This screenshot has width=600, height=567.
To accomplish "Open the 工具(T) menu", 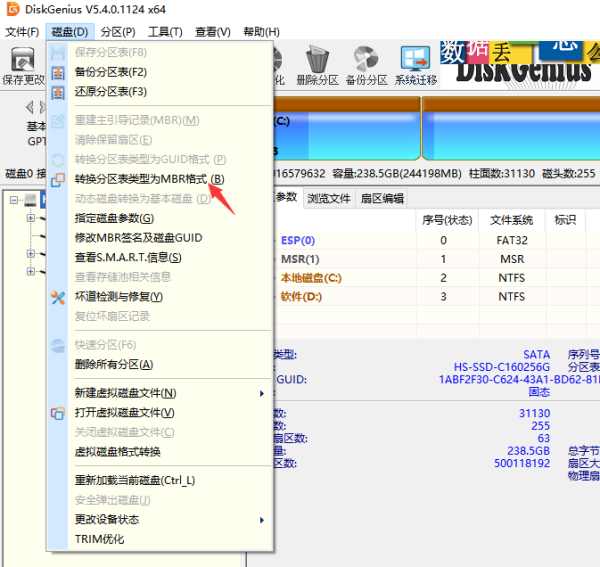I will [165, 32].
